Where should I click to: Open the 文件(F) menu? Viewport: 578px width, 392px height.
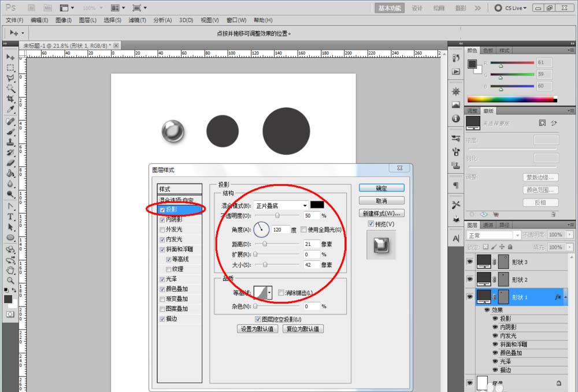14,20
